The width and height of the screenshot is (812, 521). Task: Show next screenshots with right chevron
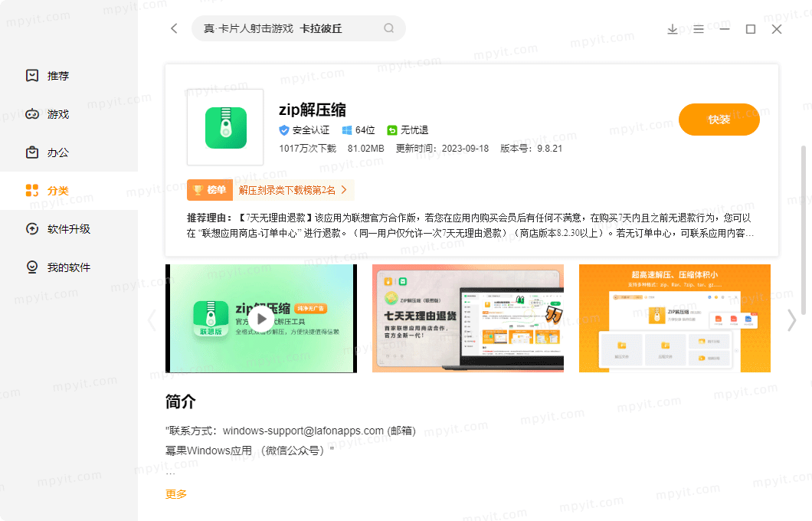pos(792,320)
